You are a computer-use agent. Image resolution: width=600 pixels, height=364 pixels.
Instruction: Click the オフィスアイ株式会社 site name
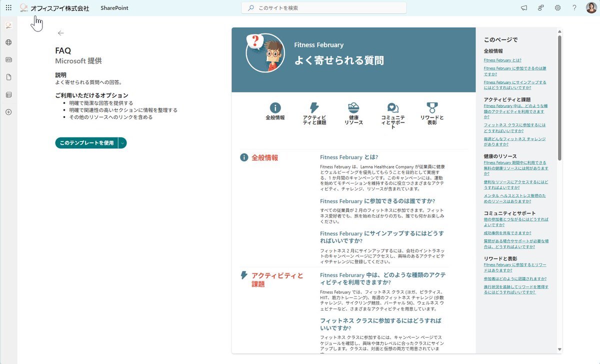(59, 8)
